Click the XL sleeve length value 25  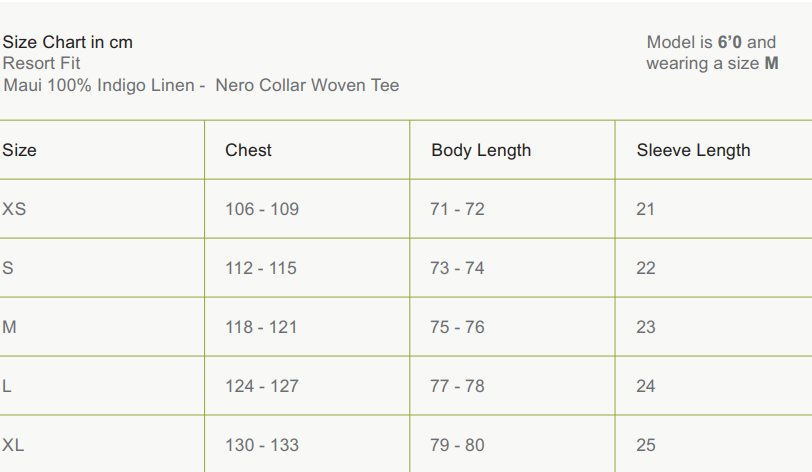click(646, 445)
